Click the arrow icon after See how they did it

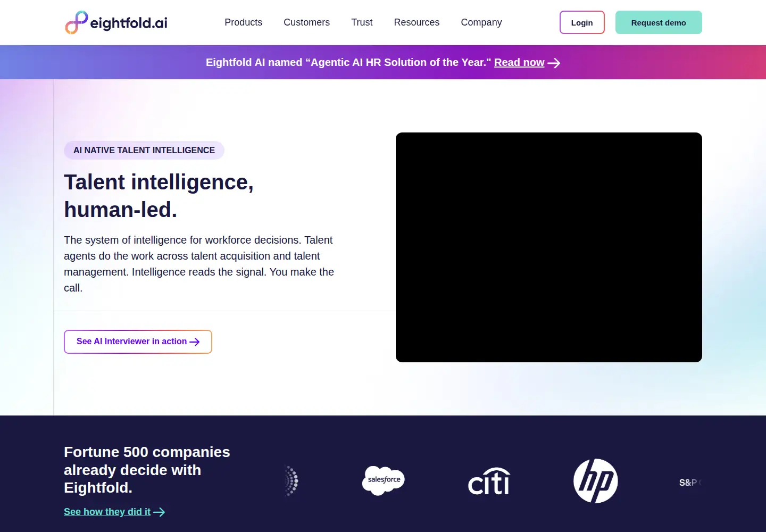tap(159, 512)
